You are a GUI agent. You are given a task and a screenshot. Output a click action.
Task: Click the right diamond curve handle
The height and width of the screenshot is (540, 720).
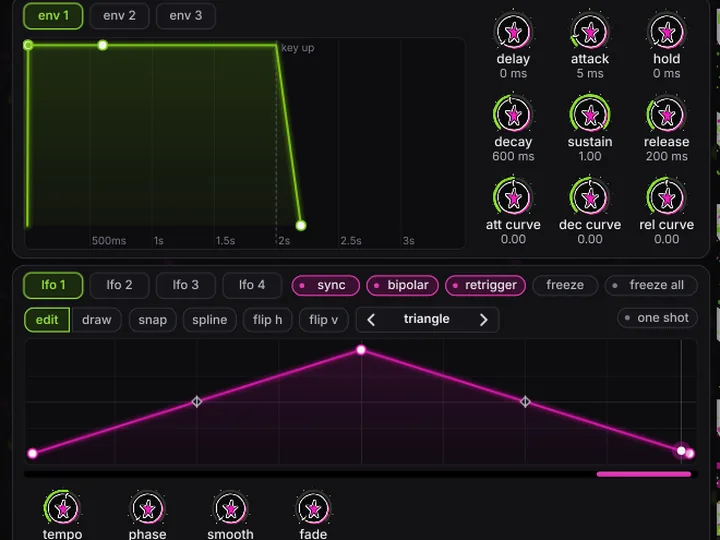[x=525, y=402]
